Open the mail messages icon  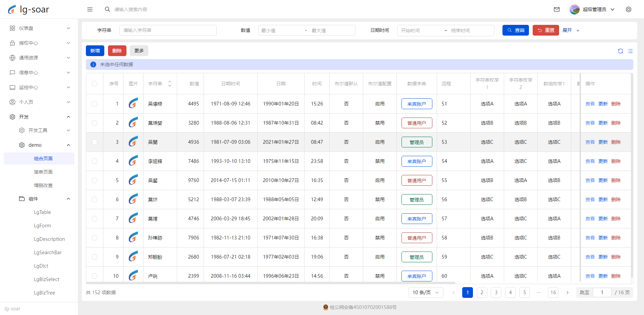557,9
